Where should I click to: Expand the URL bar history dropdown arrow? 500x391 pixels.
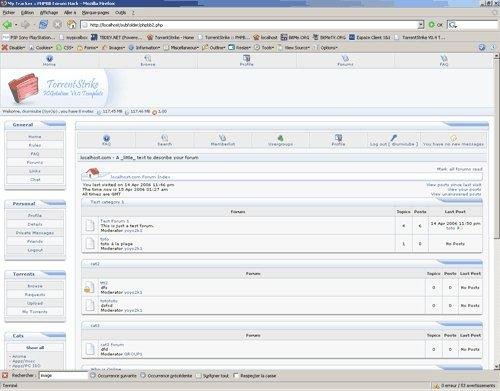[x=421, y=25]
